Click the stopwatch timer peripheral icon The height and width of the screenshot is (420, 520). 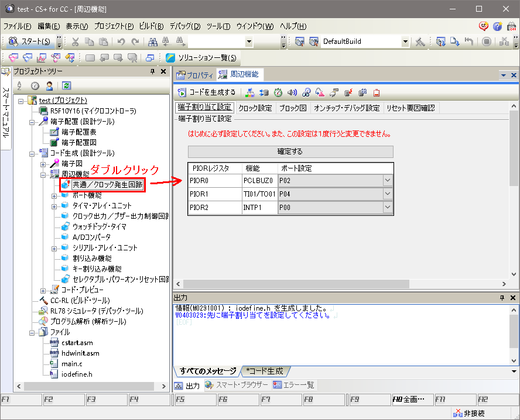click(278, 93)
